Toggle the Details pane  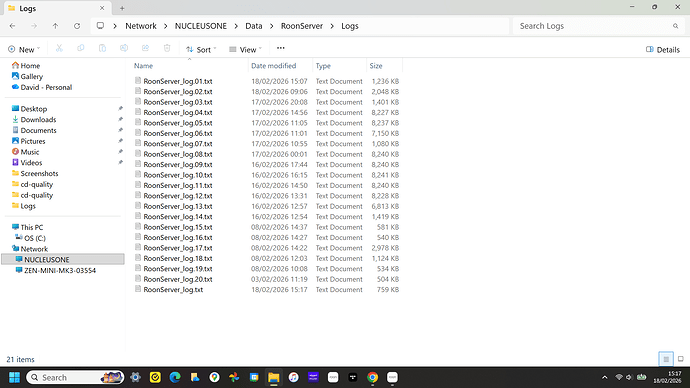(x=663, y=49)
